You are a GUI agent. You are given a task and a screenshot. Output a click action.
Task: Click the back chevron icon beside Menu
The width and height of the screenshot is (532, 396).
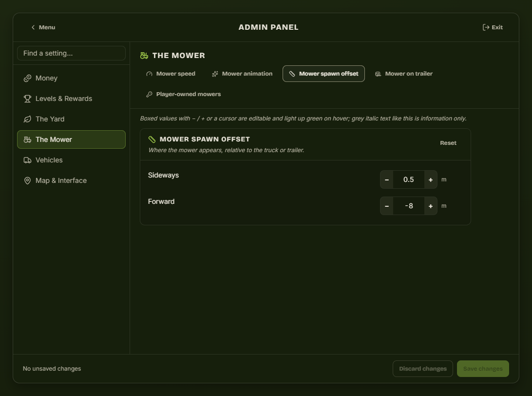(x=33, y=27)
